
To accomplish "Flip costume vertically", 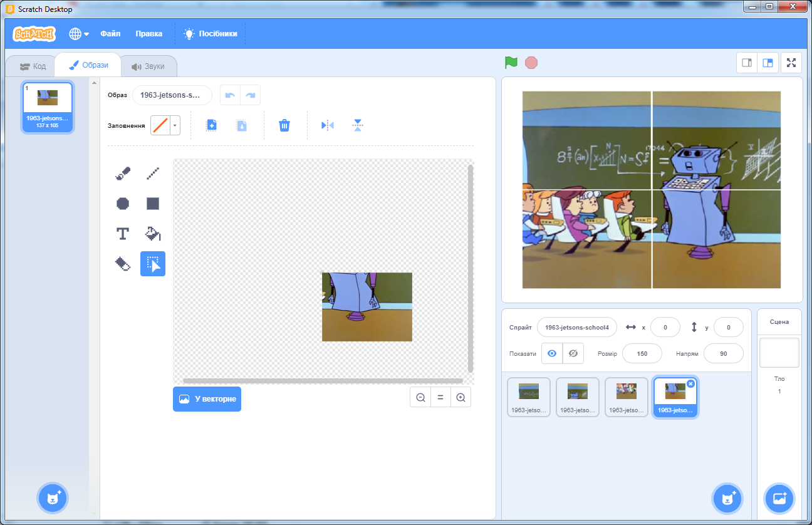I will (x=358, y=125).
